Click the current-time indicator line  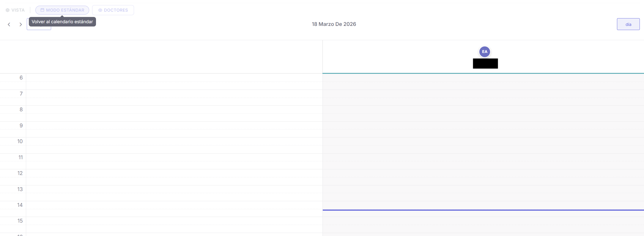(483, 210)
